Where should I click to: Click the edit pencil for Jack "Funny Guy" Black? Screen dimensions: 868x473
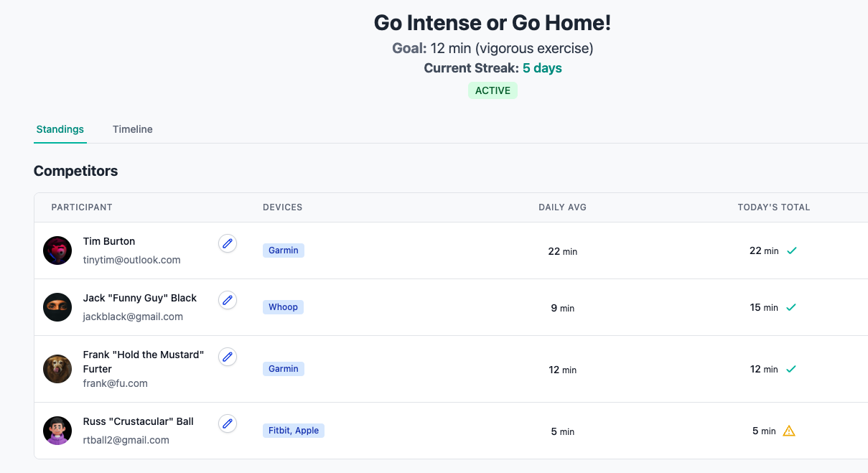click(x=228, y=300)
